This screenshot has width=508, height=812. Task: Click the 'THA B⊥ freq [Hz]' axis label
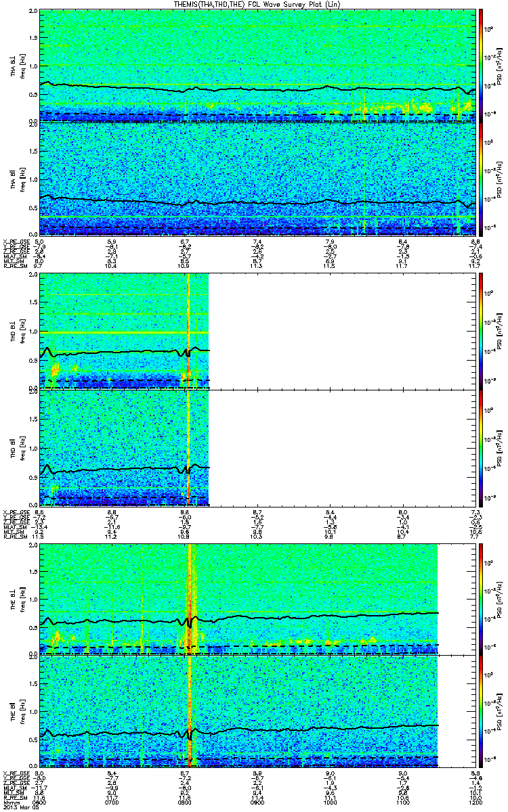[16, 66]
